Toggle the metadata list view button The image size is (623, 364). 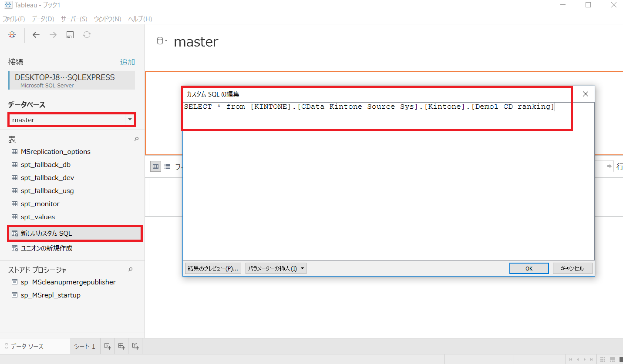[167, 166]
